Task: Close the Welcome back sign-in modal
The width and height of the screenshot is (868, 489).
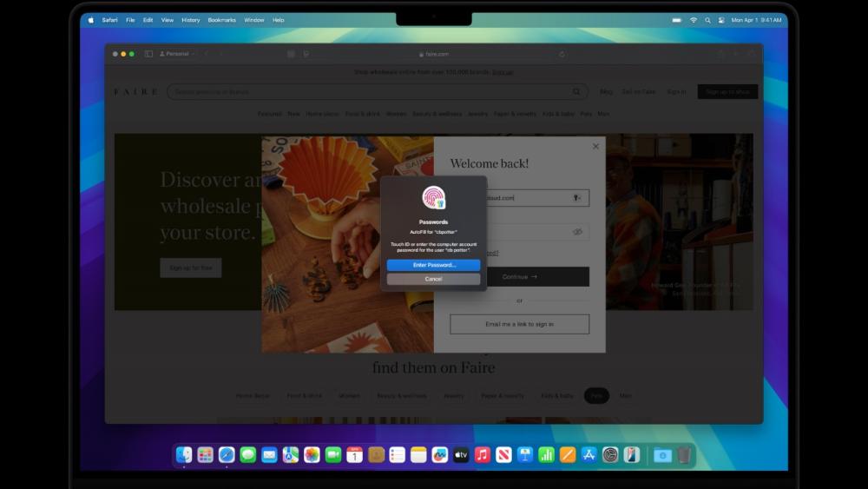Action: (x=595, y=146)
